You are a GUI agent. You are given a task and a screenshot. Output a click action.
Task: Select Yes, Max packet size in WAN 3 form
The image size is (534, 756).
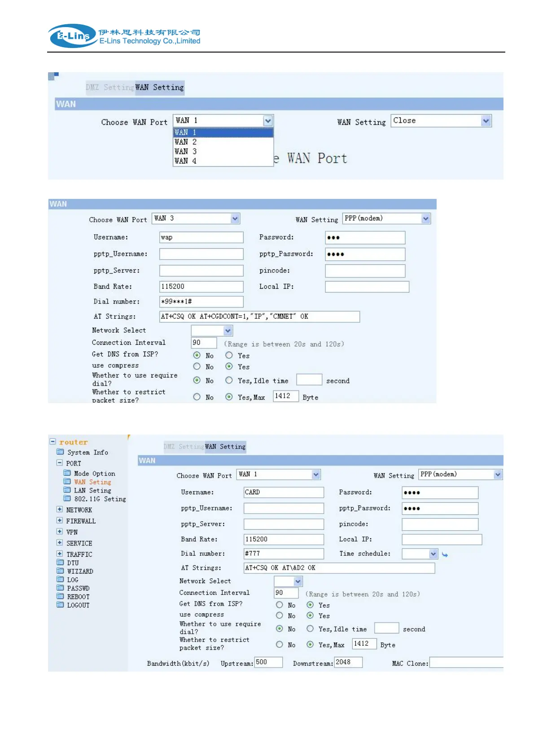pos(229,397)
